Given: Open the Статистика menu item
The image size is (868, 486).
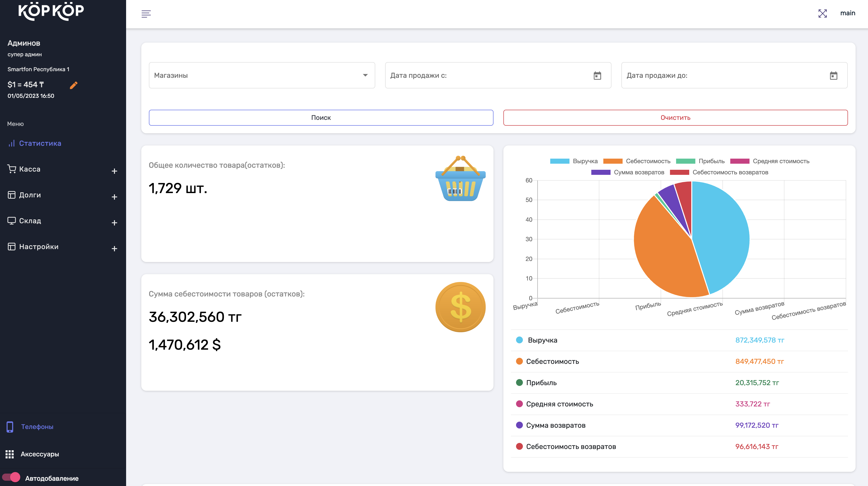Looking at the screenshot, I should tap(40, 143).
